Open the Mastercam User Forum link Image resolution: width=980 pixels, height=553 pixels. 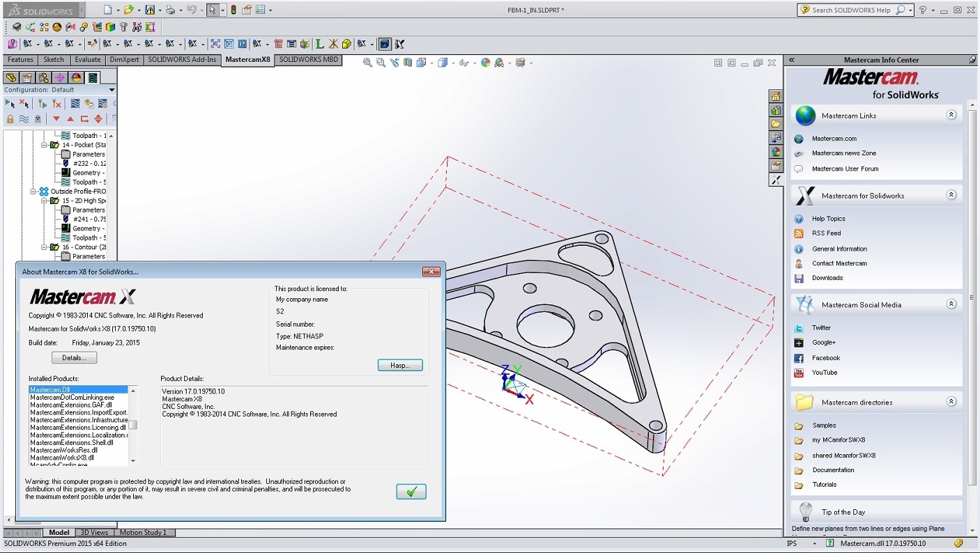[845, 169]
